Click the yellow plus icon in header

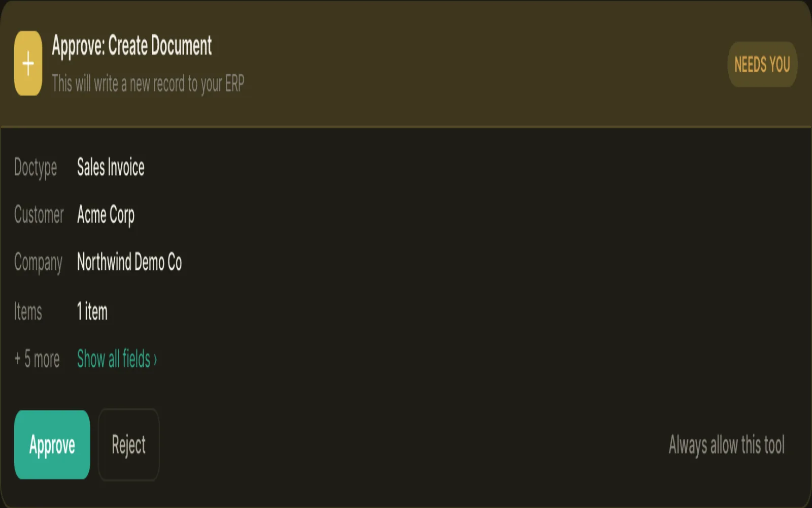coord(28,63)
